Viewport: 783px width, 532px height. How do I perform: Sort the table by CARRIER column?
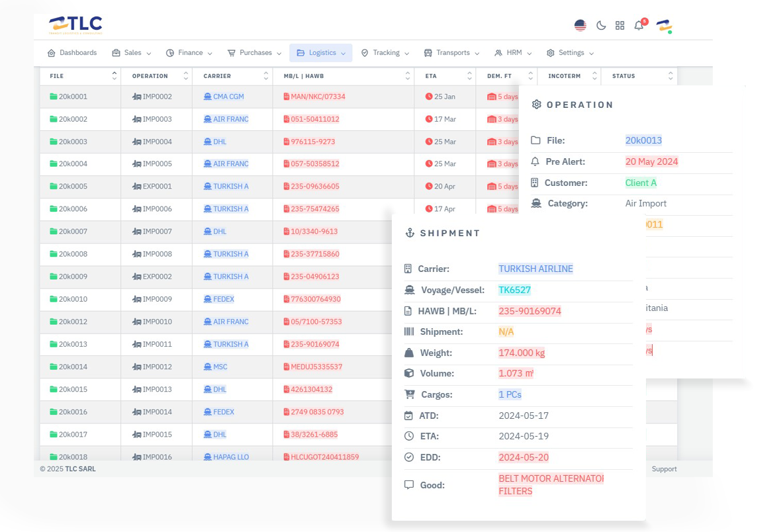click(265, 76)
